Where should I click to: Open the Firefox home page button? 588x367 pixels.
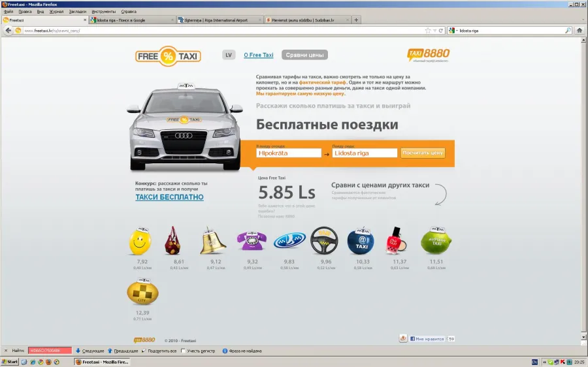(x=580, y=30)
